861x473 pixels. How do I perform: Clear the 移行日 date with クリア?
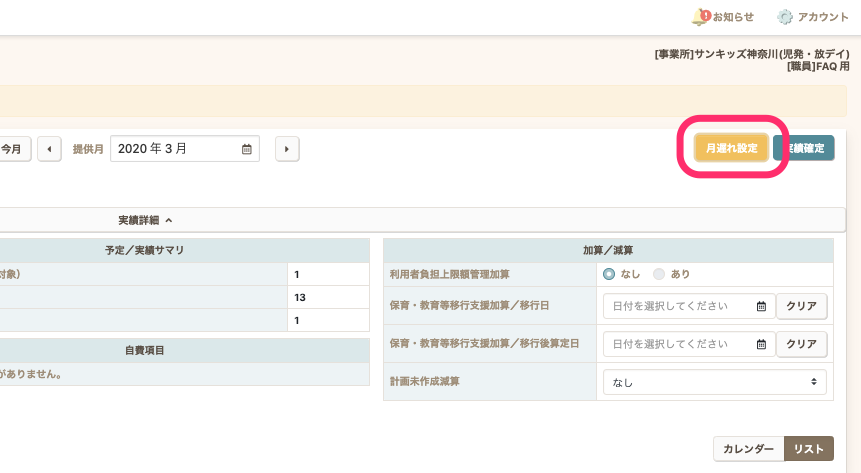pyautogui.click(x=801, y=307)
